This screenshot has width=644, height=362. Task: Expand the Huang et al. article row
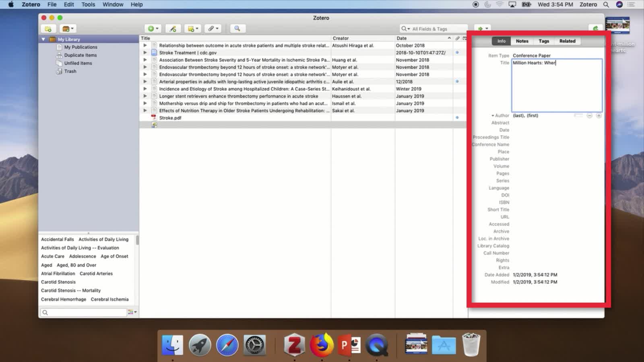point(145,60)
